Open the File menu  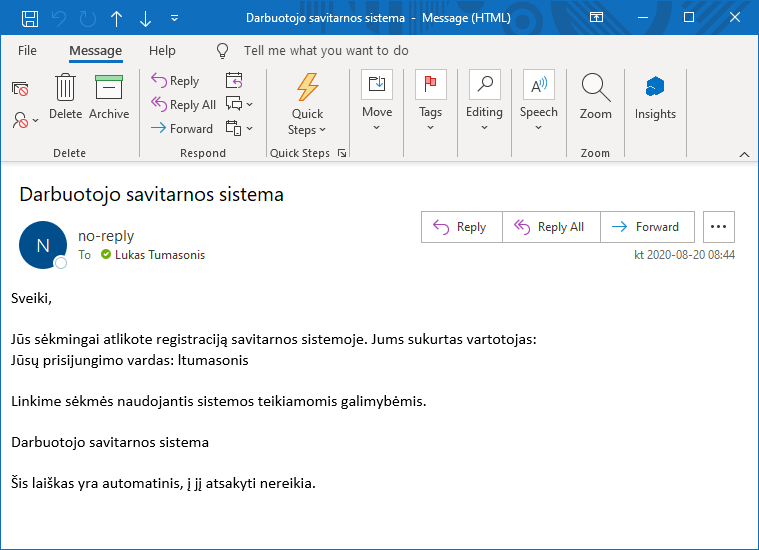point(28,51)
